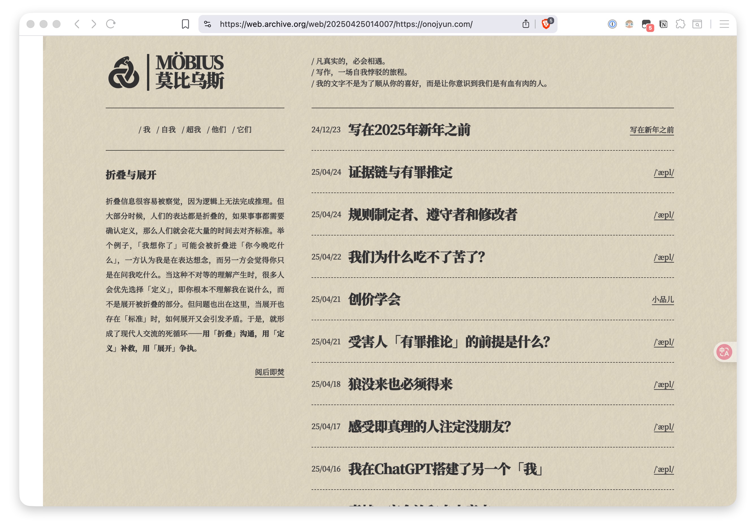Viewport: 756px width, 532px height.
Task: Click the browser back arrow
Action: click(x=77, y=24)
